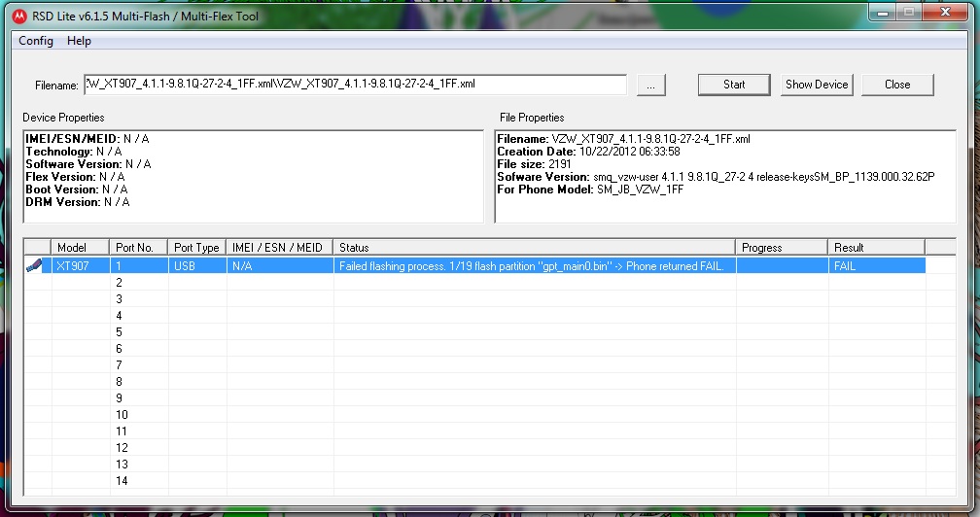980x517 pixels.
Task: Click the USB device icon in XT907 row
Action: [x=34, y=266]
